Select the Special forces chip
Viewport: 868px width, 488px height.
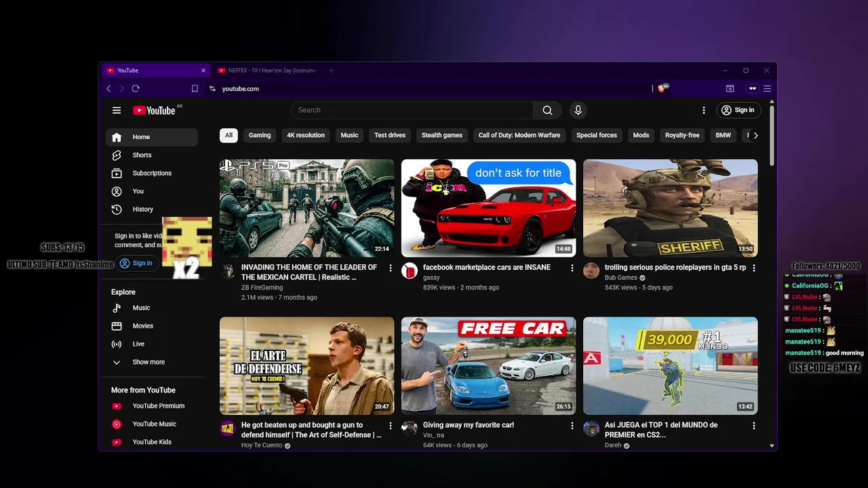597,136
